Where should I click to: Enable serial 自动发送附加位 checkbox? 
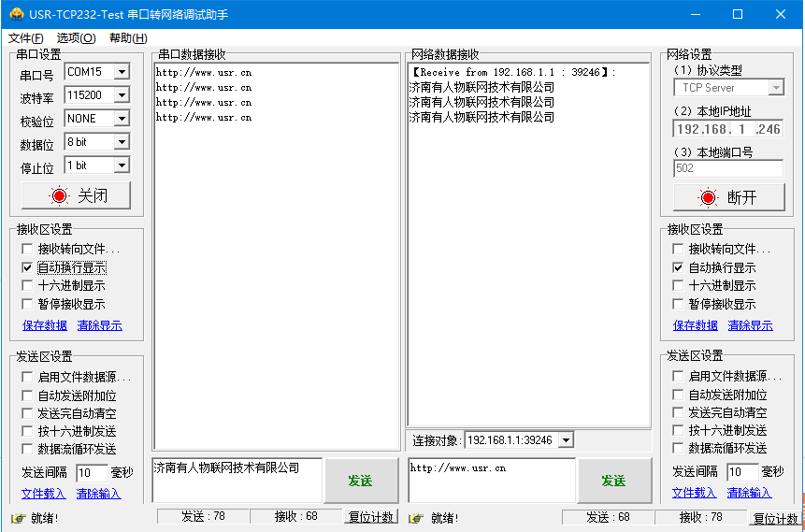point(27,395)
